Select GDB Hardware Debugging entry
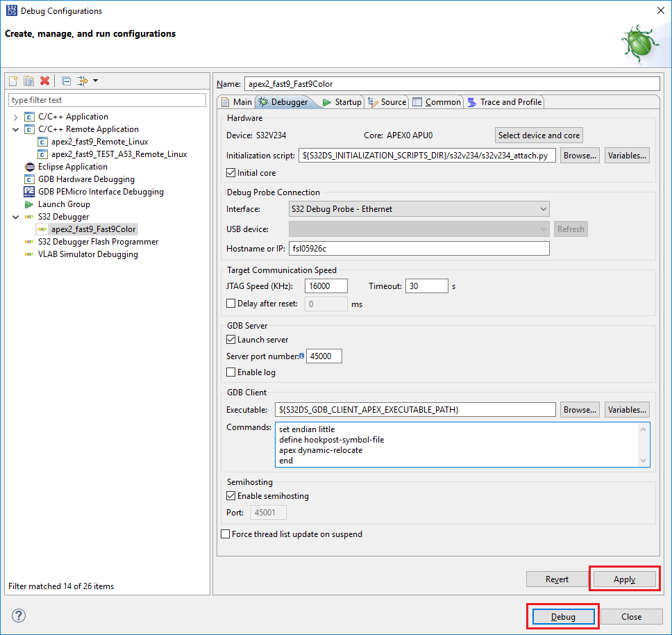 [86, 179]
